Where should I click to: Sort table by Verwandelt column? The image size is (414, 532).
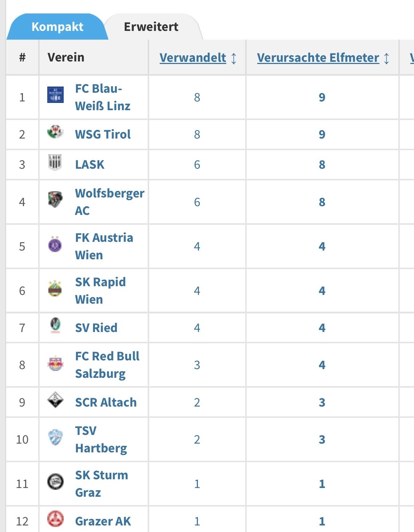pyautogui.click(x=193, y=58)
